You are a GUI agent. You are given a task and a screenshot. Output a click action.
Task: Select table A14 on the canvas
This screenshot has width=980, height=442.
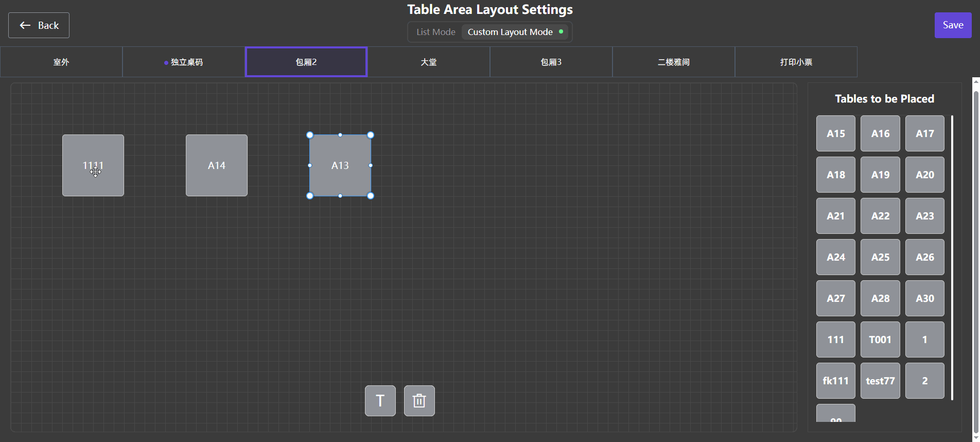pos(217,165)
